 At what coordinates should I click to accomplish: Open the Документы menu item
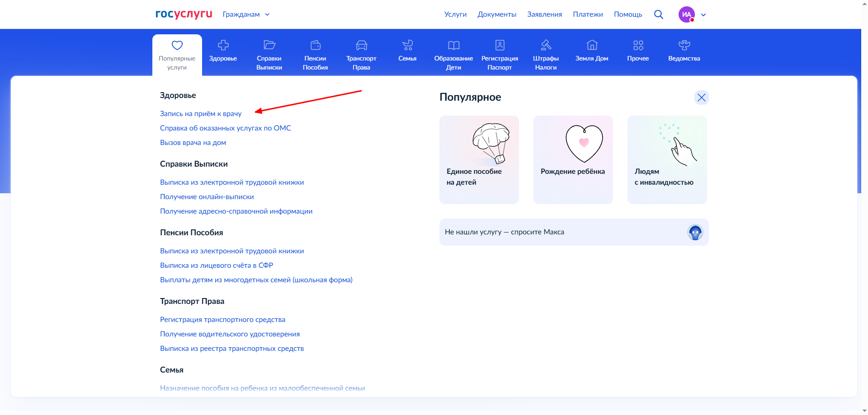[497, 14]
